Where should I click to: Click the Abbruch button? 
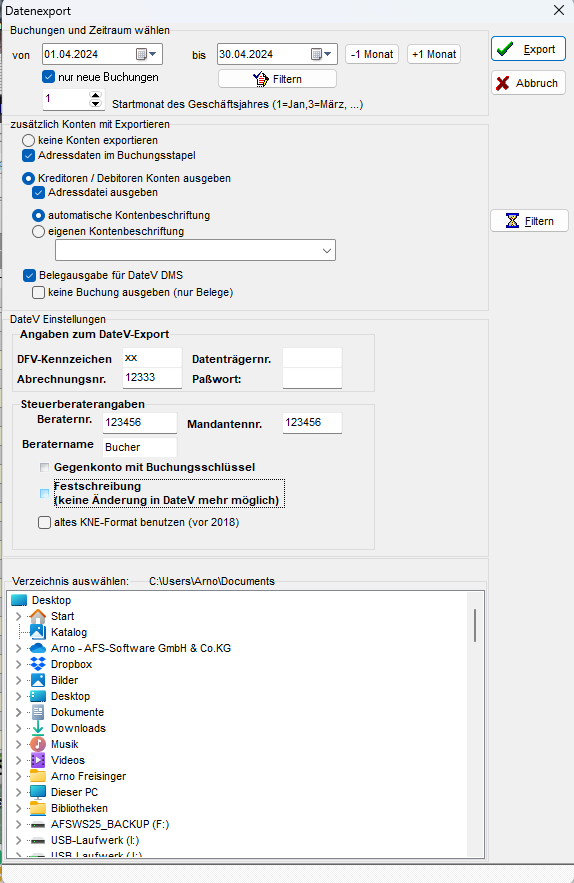528,83
